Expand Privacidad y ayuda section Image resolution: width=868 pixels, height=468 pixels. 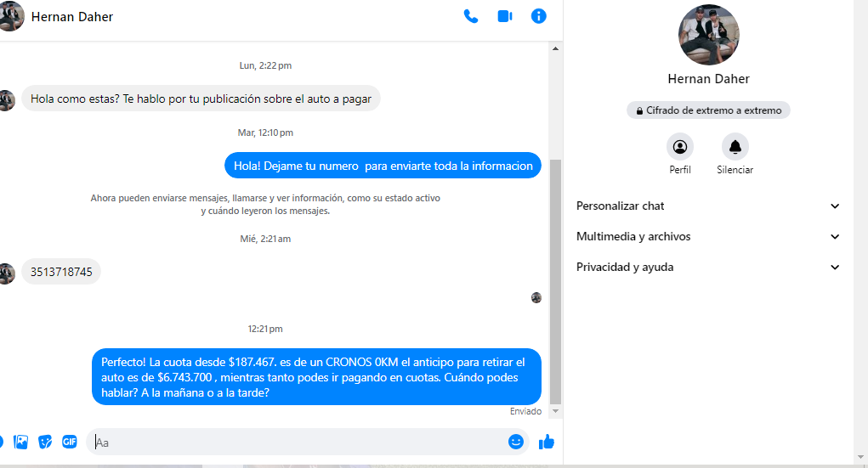pyautogui.click(x=707, y=268)
